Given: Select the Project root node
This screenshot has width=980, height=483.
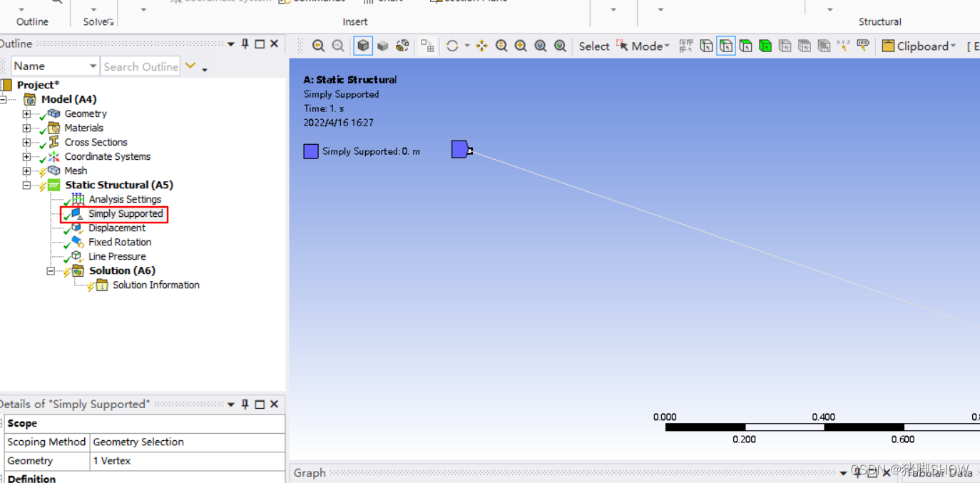Looking at the screenshot, I should pyautogui.click(x=38, y=85).
